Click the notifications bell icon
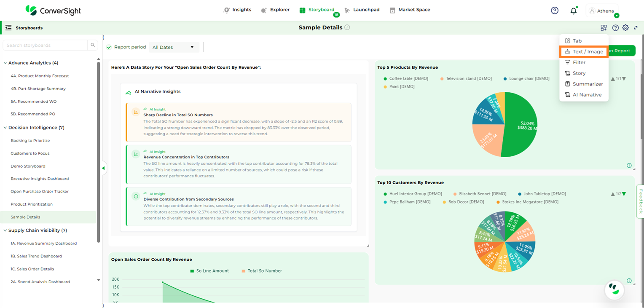This screenshot has height=308, width=644. (573, 11)
